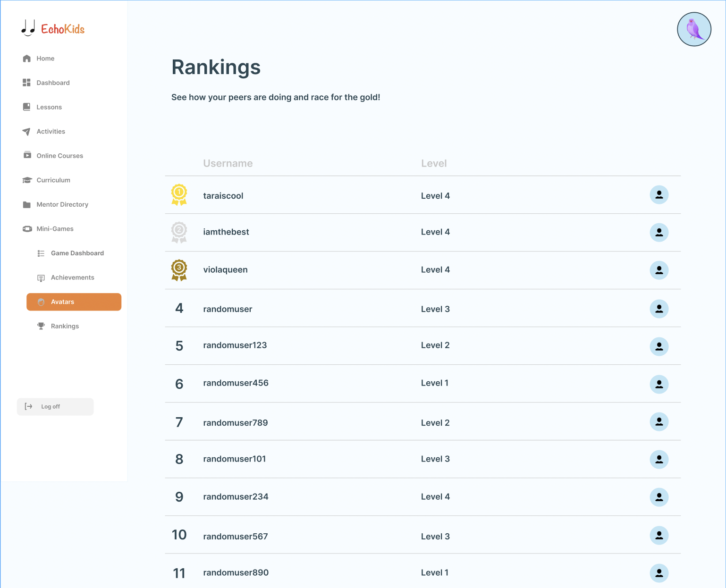Click the gold first-place medal icon
This screenshot has height=588, width=726.
tap(179, 194)
